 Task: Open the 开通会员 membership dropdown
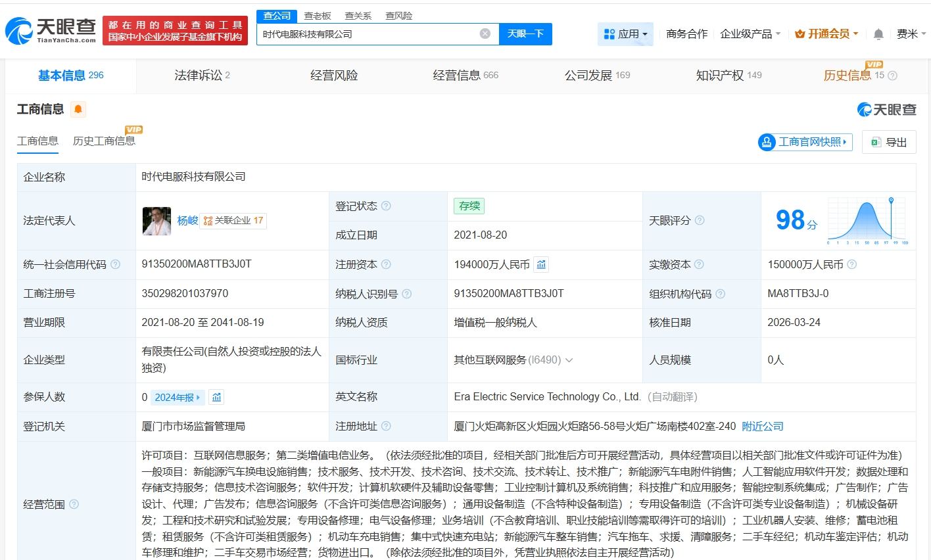pyautogui.click(x=826, y=34)
